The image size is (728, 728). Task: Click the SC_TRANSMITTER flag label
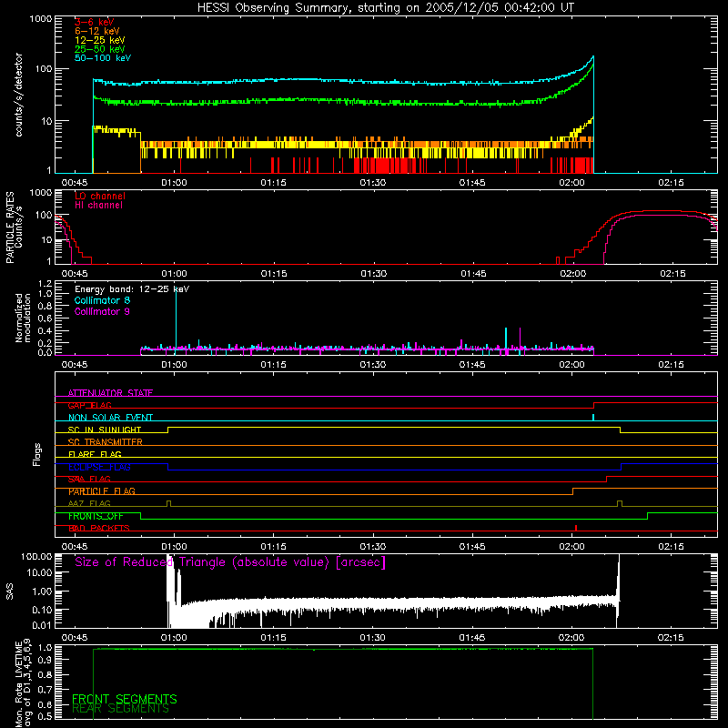coord(106,442)
